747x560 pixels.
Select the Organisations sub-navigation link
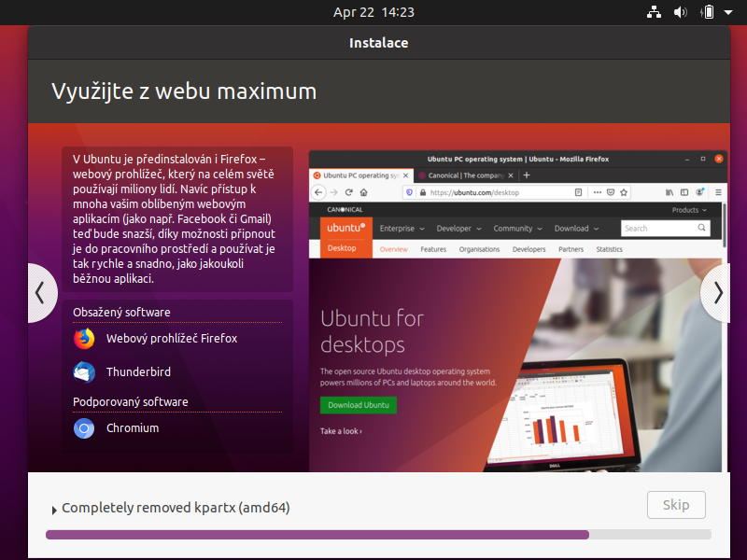point(479,249)
